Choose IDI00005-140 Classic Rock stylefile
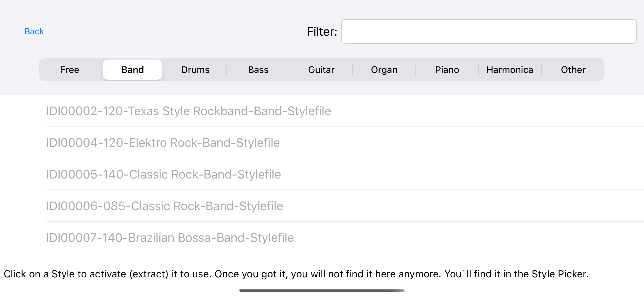 coord(163,174)
